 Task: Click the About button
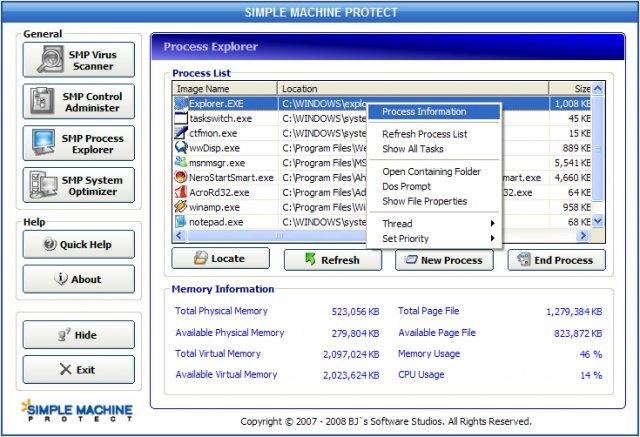[79, 279]
